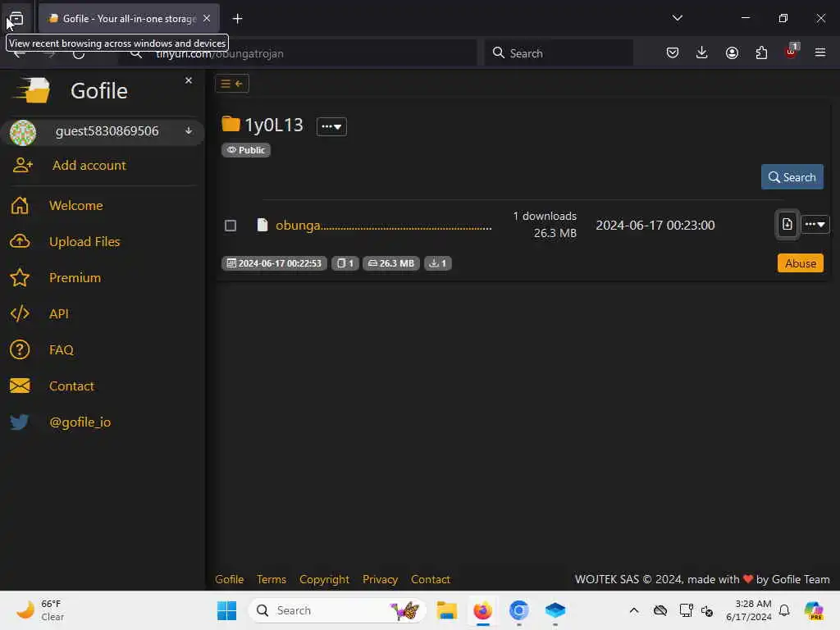
Task: Focus the browser Search field
Action: click(x=558, y=53)
